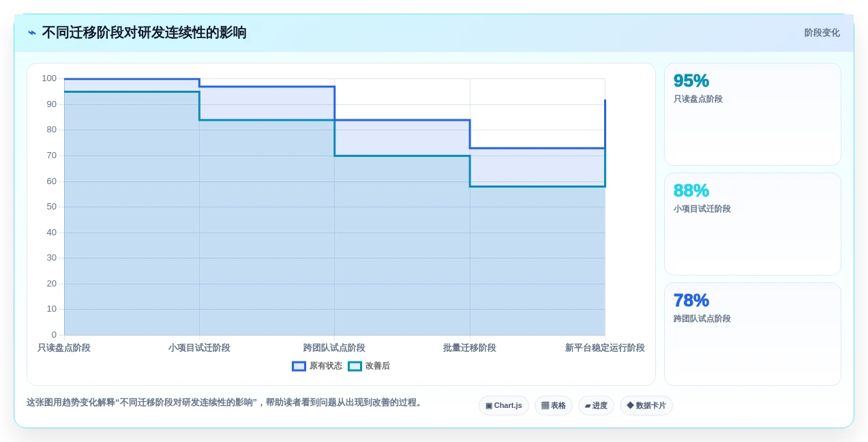Toggle the 改善后 legend swatch

[355, 366]
